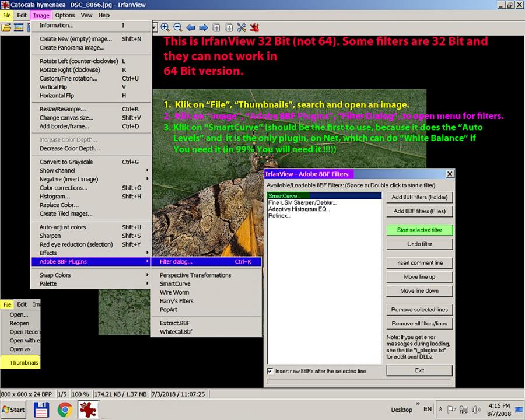The width and height of the screenshot is (525, 420).
Task: Choose Rotate Left (counter-clockwise)
Action: pos(91,61)
